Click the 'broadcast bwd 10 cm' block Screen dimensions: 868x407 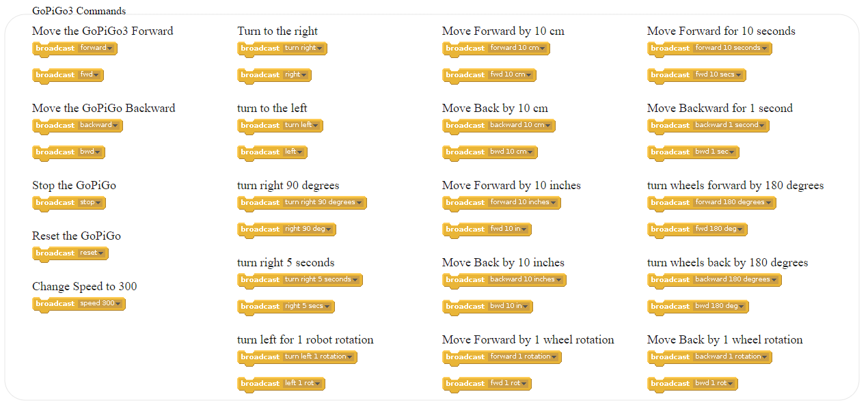(490, 152)
